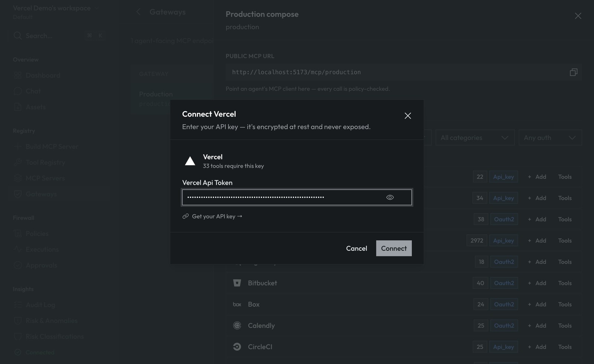Click the Connected status in sidebar
This screenshot has height=364, width=594.
tap(40, 352)
